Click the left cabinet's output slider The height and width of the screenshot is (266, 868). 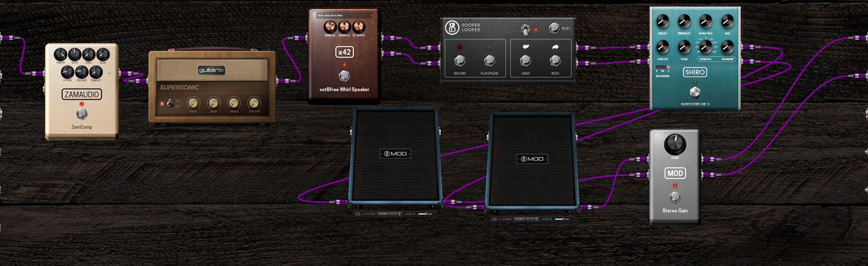click(425, 214)
